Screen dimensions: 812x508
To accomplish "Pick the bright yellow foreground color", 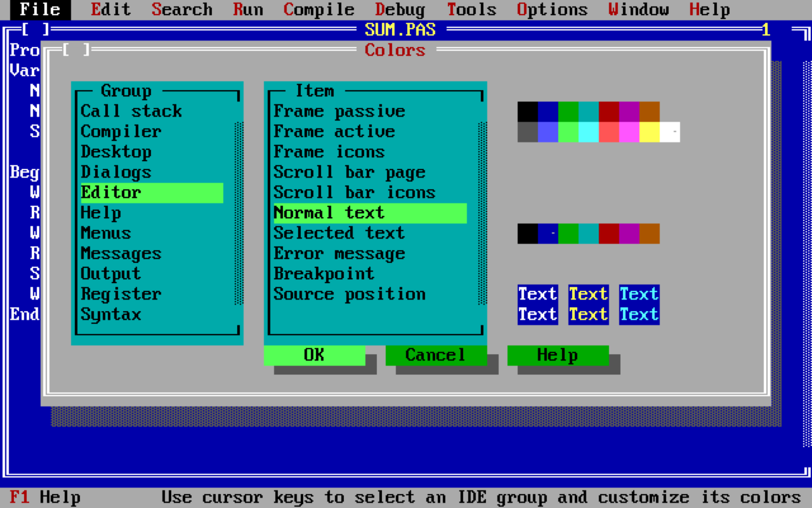I will 649,132.
